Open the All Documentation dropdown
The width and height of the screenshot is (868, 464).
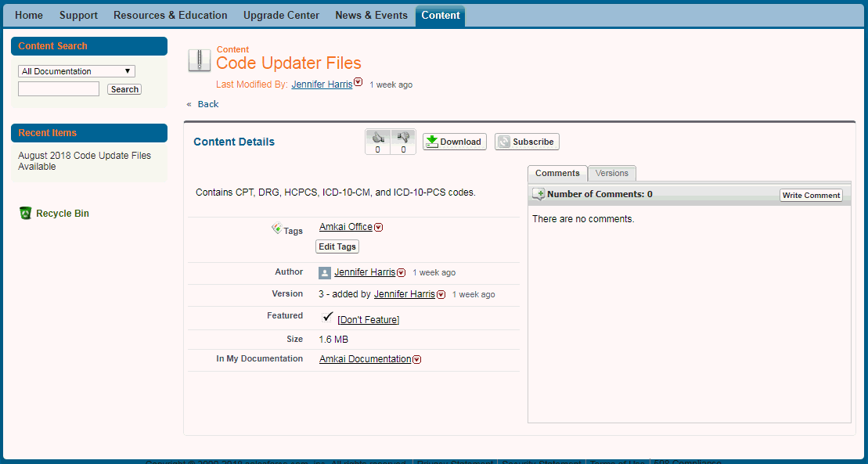[x=77, y=71]
